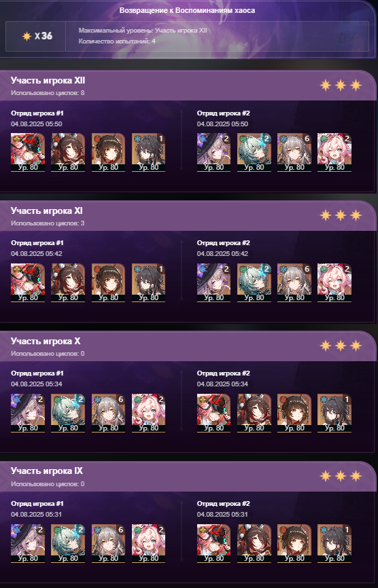Select witch-hat character in Участь игрока X squad #1
Viewport: 378px width, 588px height.
pos(28,414)
